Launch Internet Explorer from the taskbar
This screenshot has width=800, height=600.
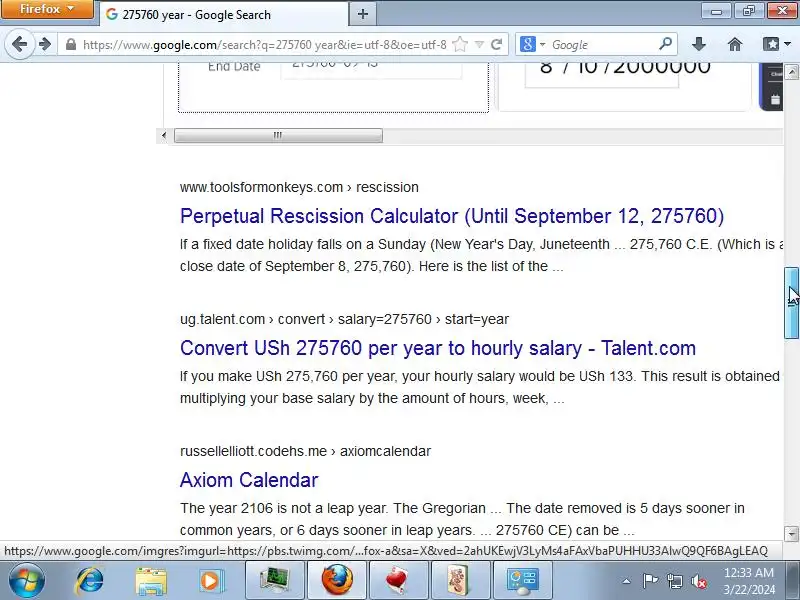[x=90, y=580]
